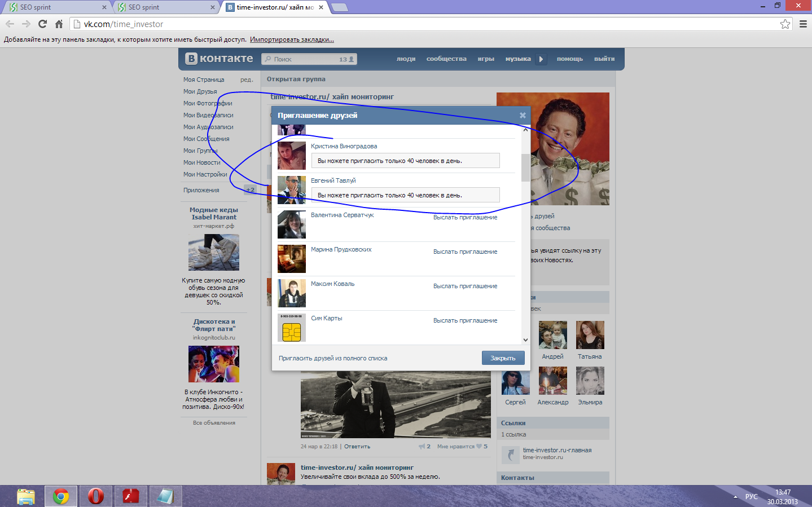Open Isabel Marant sneakers ad image
This screenshot has height=507, width=812.
[x=214, y=252]
